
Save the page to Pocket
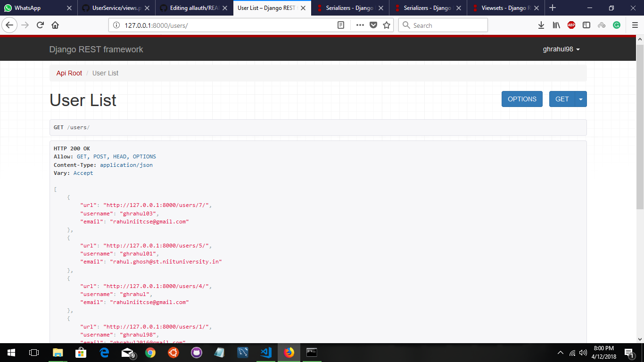tap(373, 25)
